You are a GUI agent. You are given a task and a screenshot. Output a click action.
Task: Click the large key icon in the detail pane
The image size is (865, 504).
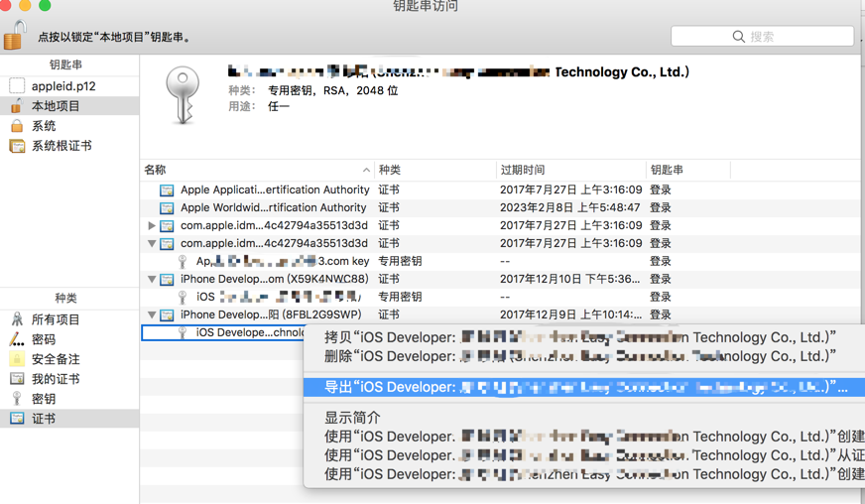[183, 95]
